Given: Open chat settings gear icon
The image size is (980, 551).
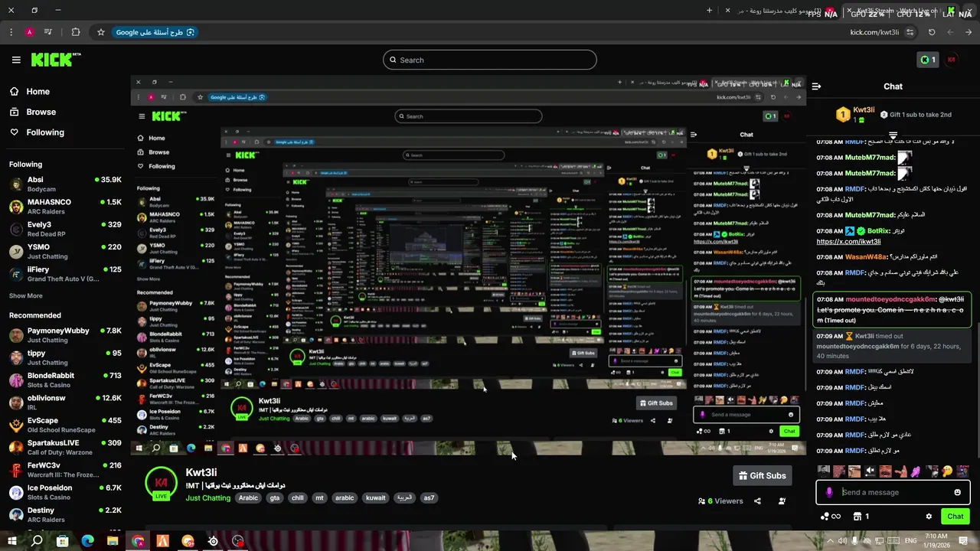Looking at the screenshot, I should coord(929,517).
